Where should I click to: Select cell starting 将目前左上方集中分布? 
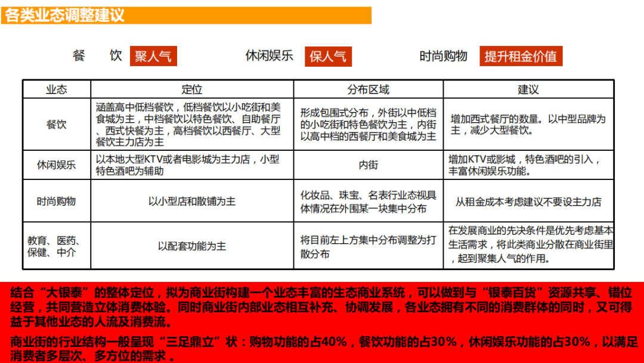(369, 246)
